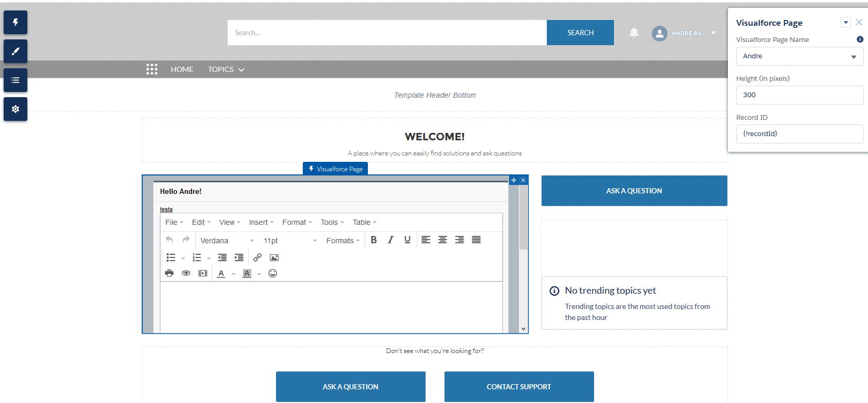Image resolution: width=868 pixels, height=403 pixels.
Task: Close the Visualforce Page property panel
Action: click(x=859, y=22)
